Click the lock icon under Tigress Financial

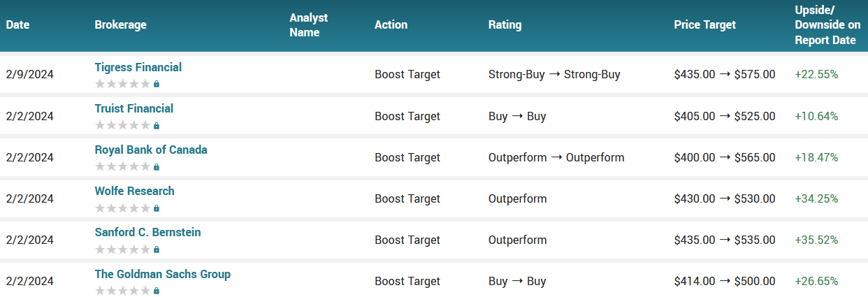[157, 85]
